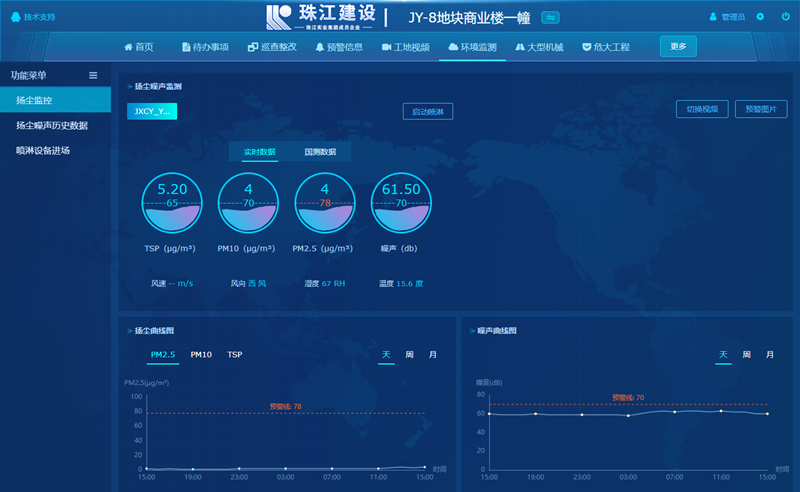Click the power logout icon

[782, 17]
